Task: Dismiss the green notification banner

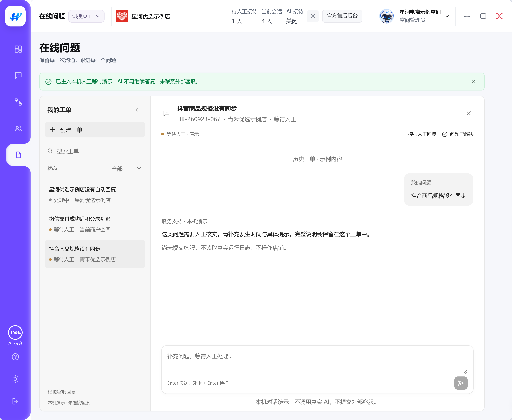Action: pos(473,82)
